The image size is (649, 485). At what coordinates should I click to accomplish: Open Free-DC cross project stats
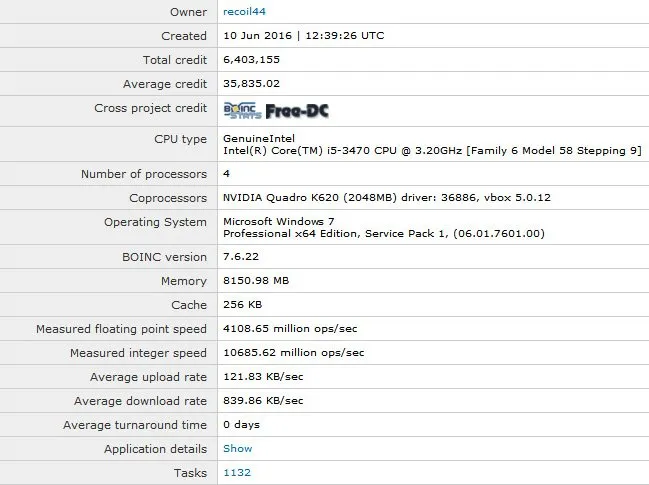(x=297, y=111)
